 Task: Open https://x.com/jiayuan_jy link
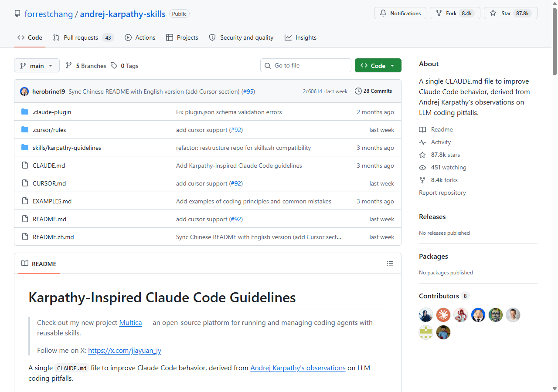point(125,350)
